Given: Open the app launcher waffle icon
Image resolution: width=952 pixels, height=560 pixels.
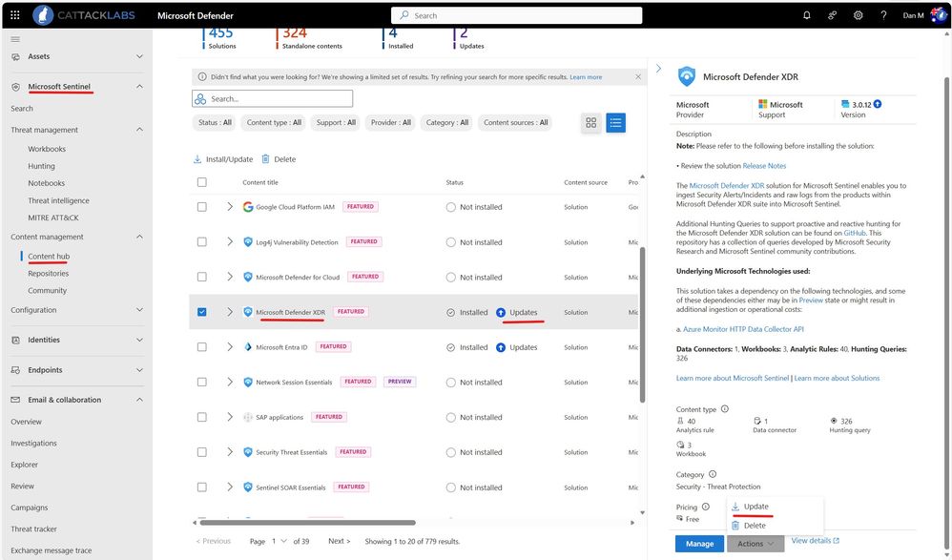Looking at the screenshot, I should pos(15,15).
